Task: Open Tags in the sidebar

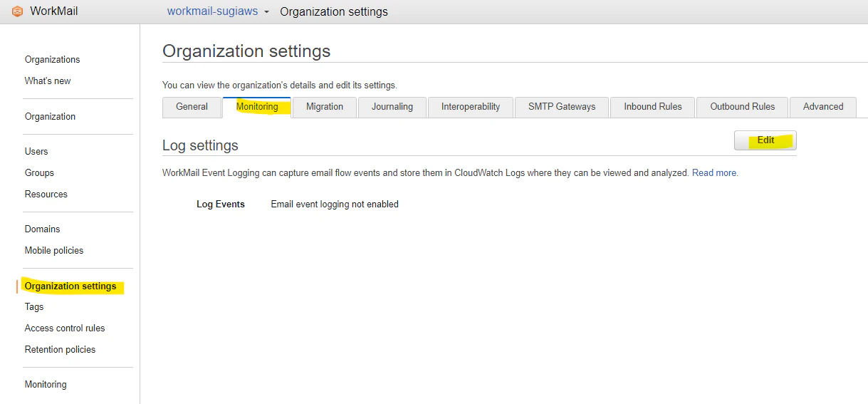Action: pyautogui.click(x=34, y=307)
